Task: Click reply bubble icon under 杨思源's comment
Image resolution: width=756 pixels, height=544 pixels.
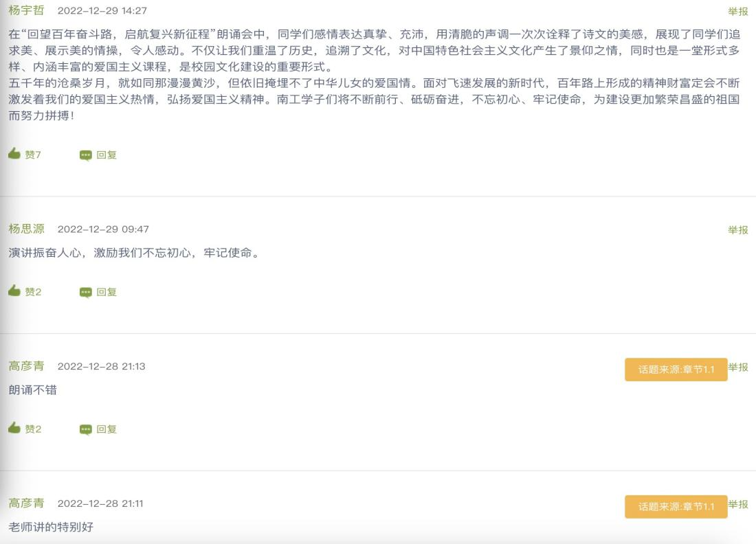Action: pos(85,293)
